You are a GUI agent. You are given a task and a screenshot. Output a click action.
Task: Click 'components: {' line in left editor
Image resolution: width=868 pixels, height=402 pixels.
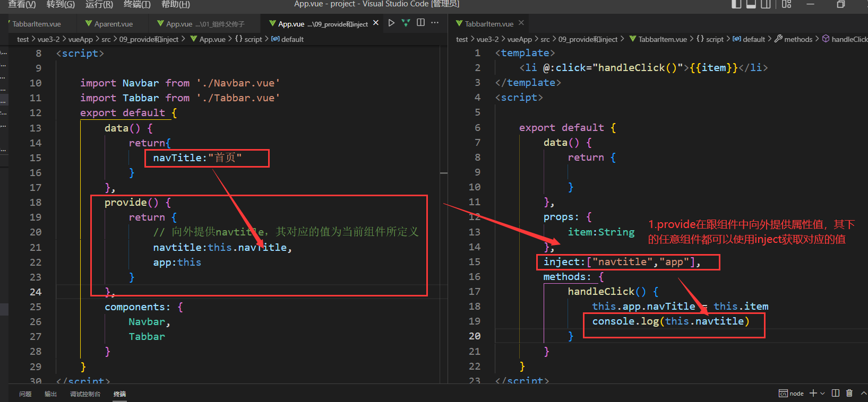[143, 307]
